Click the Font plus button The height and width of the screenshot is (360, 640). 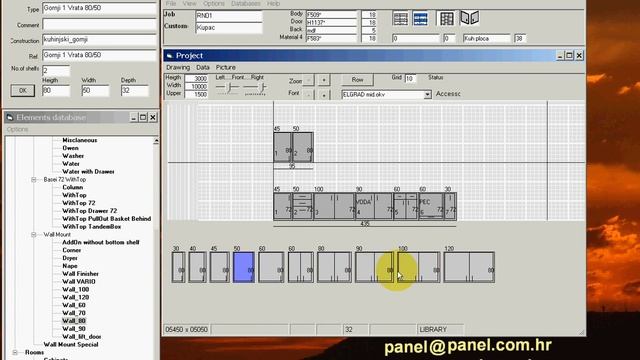click(x=324, y=94)
